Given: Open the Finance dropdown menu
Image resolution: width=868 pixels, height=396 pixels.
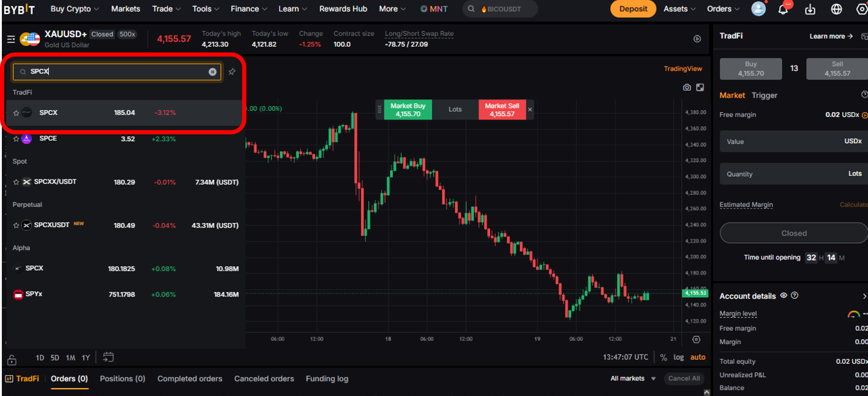Looking at the screenshot, I should [249, 9].
